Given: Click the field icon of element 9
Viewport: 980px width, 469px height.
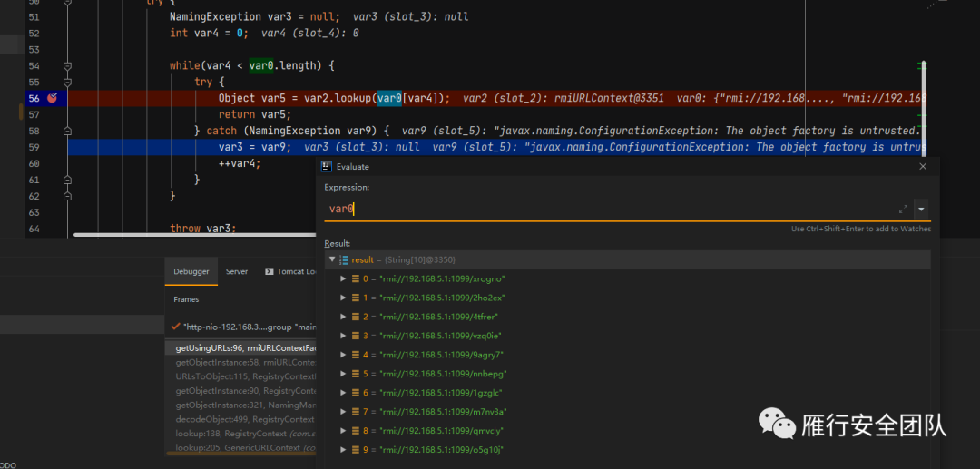Looking at the screenshot, I should click(356, 450).
